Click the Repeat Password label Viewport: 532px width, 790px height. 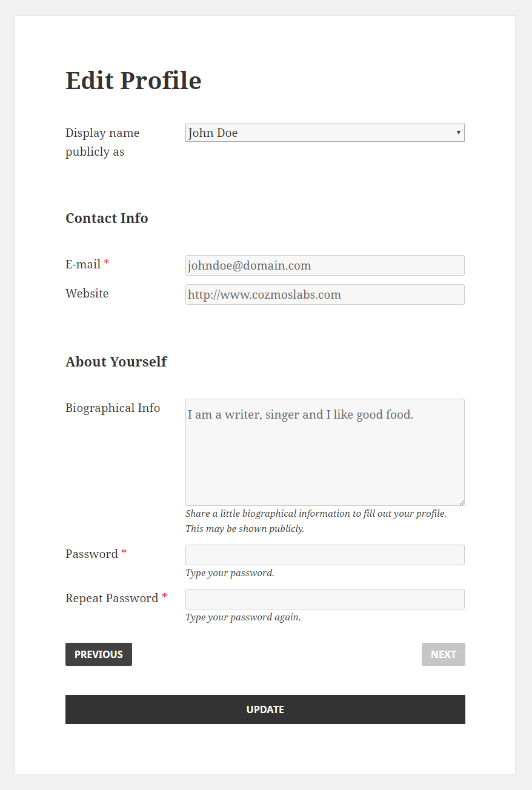tap(112, 598)
